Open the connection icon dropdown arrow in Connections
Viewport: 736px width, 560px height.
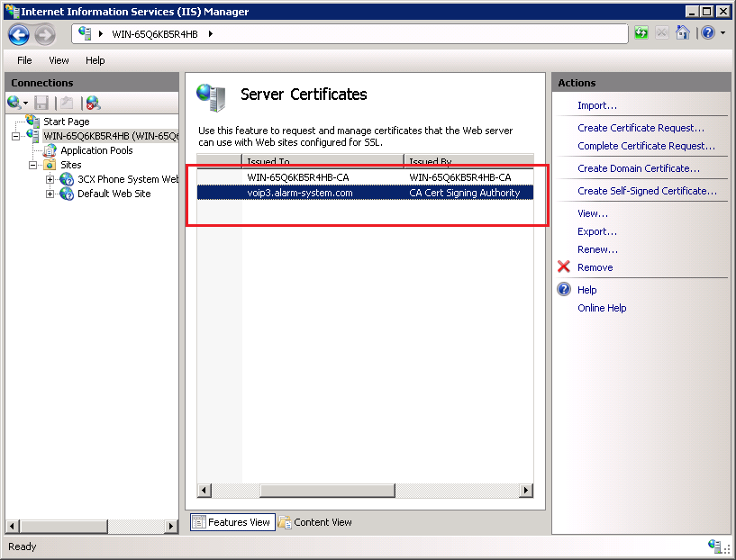coord(25,103)
